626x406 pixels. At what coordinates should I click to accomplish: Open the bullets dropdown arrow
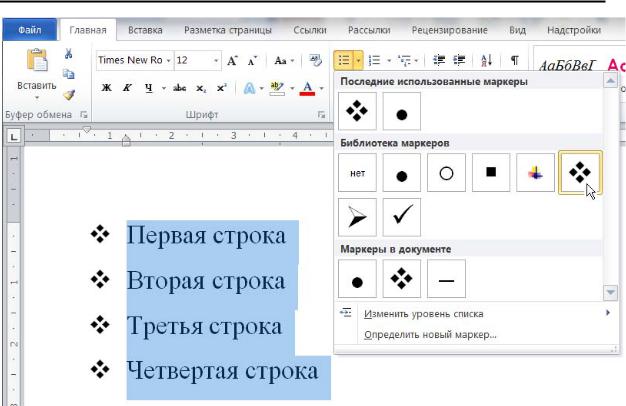[358, 61]
